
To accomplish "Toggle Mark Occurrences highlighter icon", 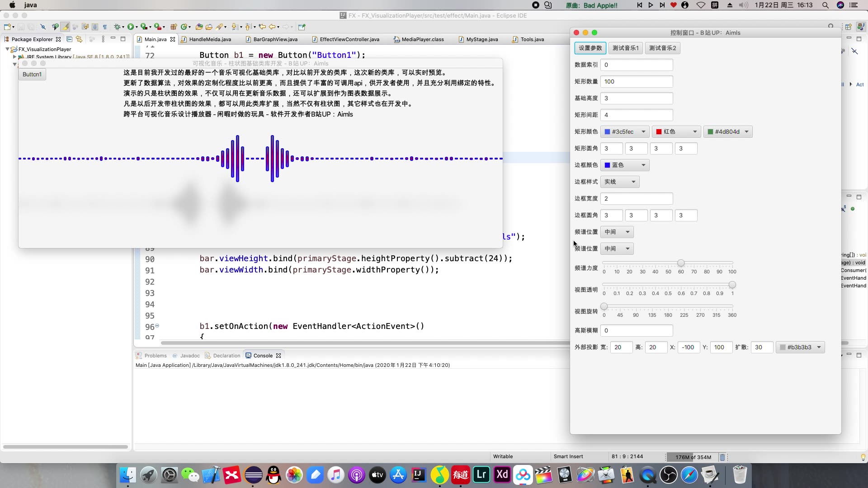I will coord(65,27).
